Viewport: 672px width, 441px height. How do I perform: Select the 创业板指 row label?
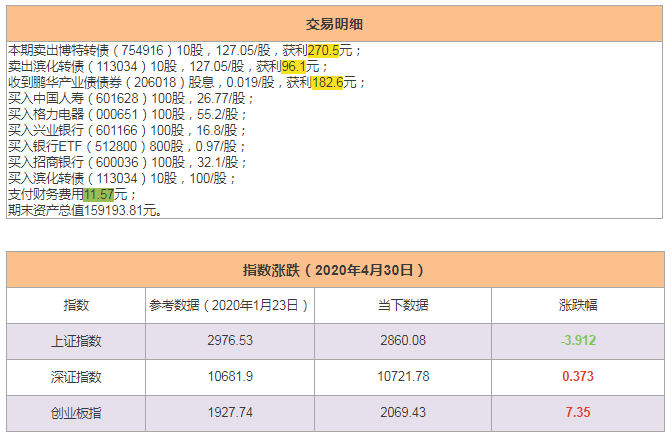click(76, 413)
